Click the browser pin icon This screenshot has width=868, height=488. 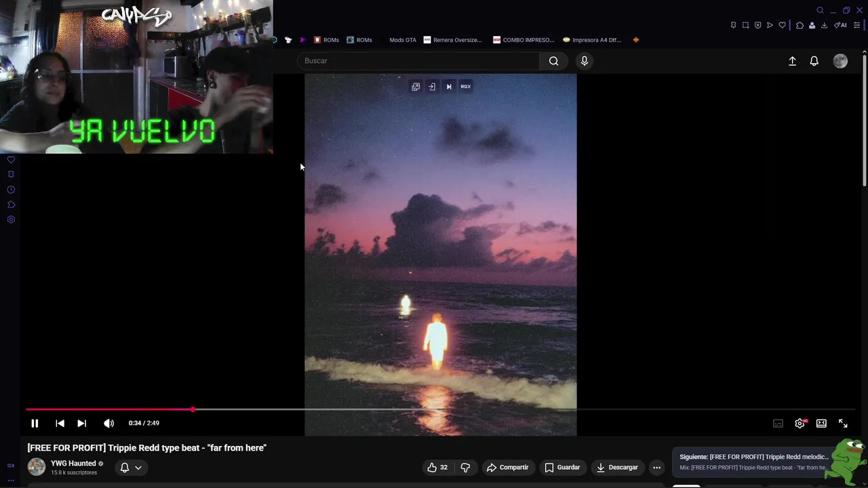(x=733, y=25)
